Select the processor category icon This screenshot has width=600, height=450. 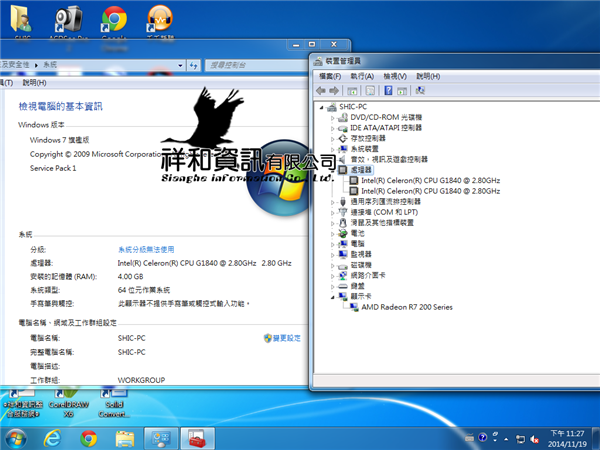[343, 170]
